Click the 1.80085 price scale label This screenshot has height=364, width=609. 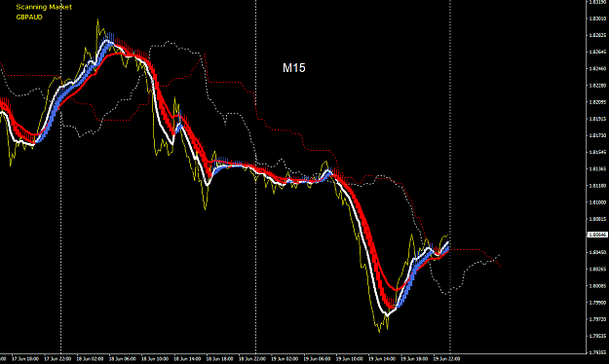[597, 285]
